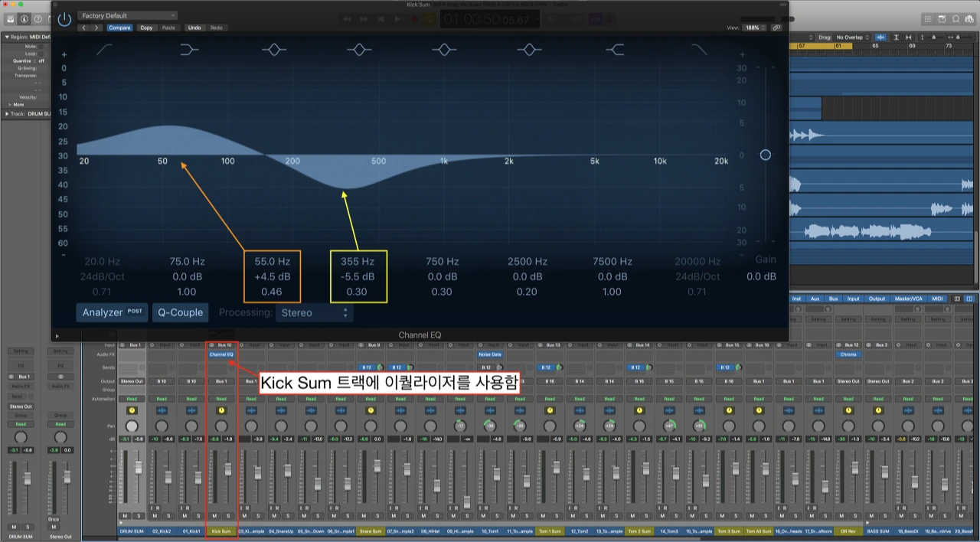Image resolution: width=980 pixels, height=542 pixels.
Task: Click the Compare button
Action: pyautogui.click(x=119, y=28)
